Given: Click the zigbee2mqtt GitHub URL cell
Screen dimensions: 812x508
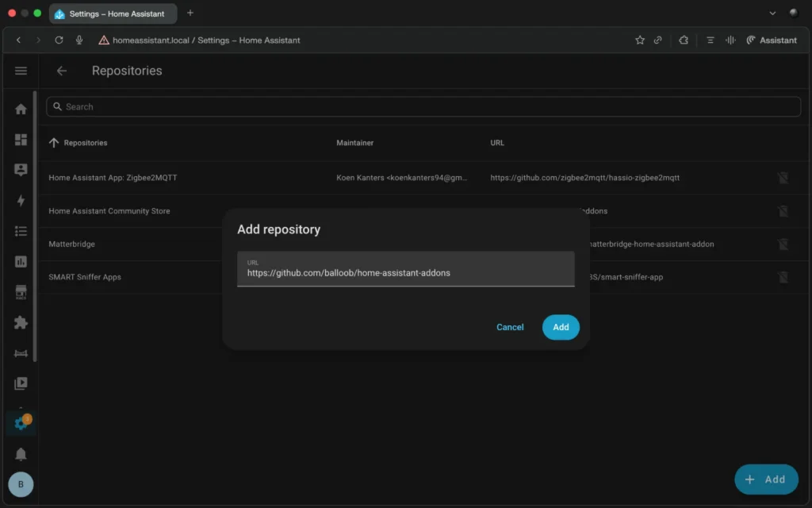Looking at the screenshot, I should [584, 178].
